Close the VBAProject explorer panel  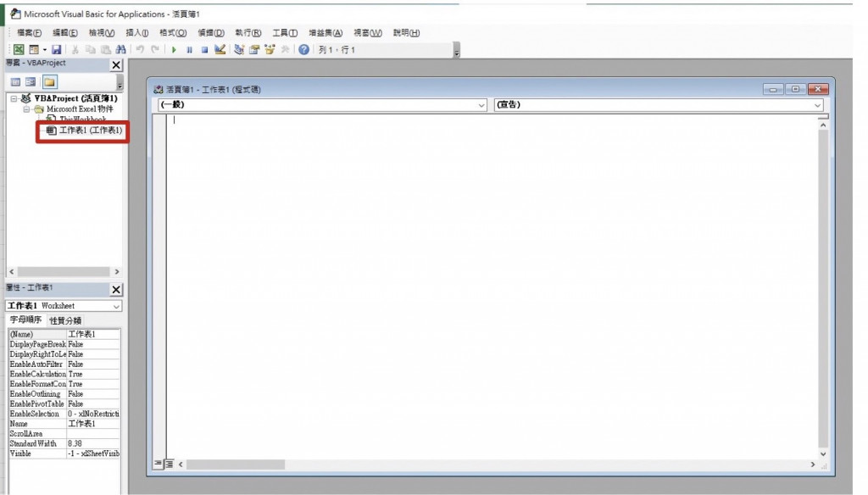click(115, 64)
